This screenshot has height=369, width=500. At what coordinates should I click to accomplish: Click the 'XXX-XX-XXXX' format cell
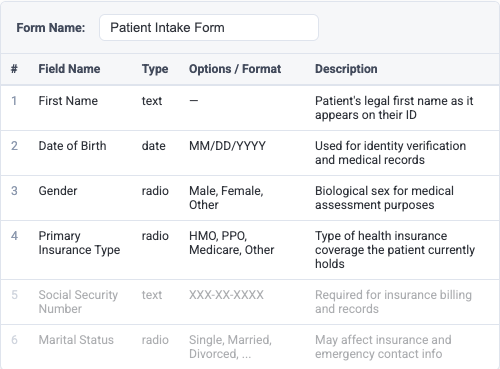226,295
